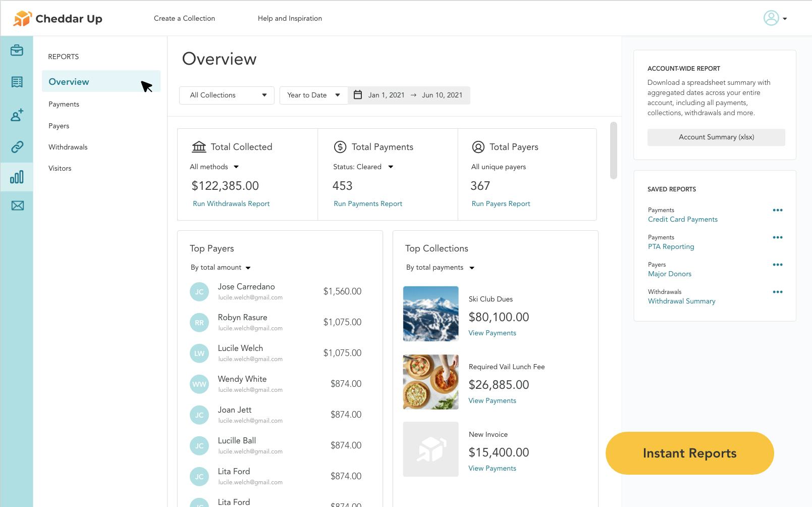The width and height of the screenshot is (812, 507).
Task: Change Top Payers sorting via By total amount
Action: [x=221, y=267]
